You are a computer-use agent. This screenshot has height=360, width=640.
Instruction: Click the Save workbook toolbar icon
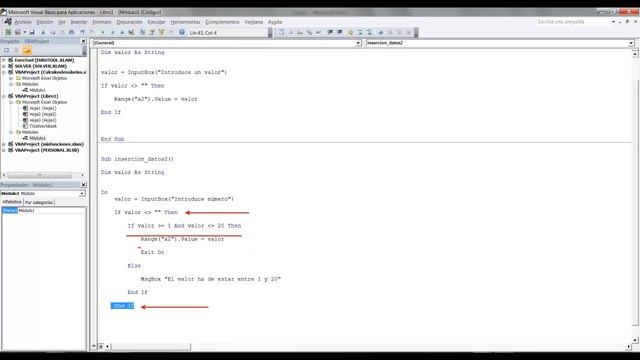[32, 32]
